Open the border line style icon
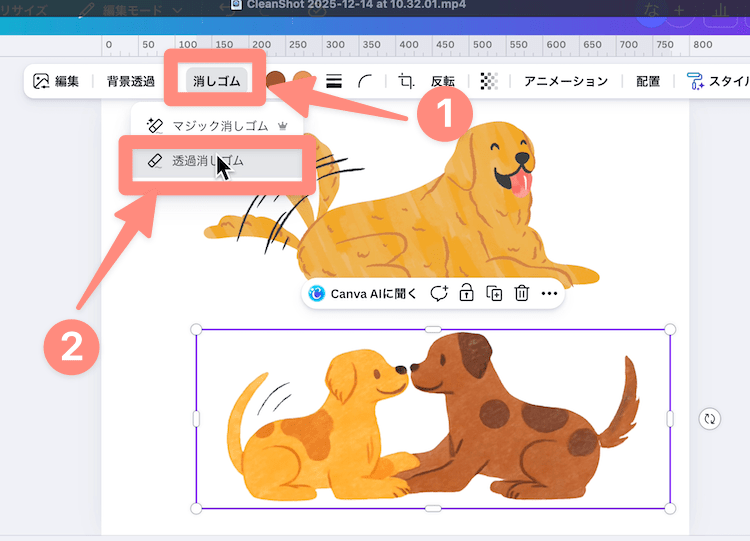This screenshot has width=750, height=541. [x=334, y=81]
